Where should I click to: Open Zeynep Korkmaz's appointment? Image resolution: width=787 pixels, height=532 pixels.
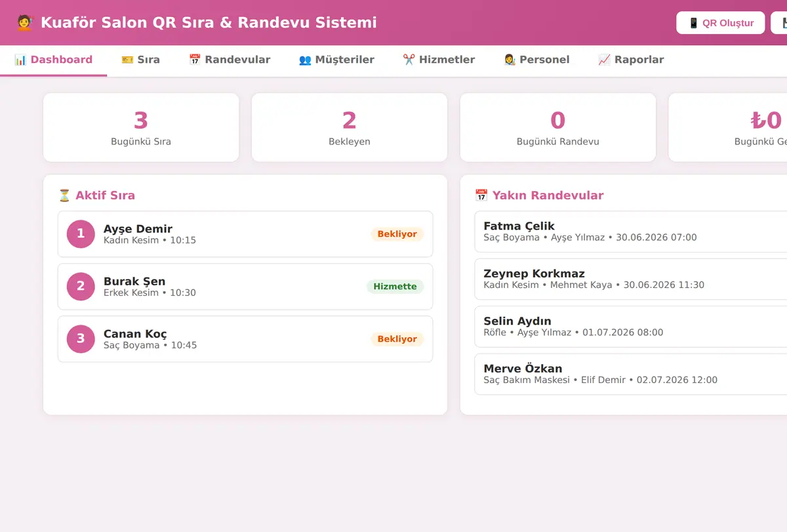[631, 279]
